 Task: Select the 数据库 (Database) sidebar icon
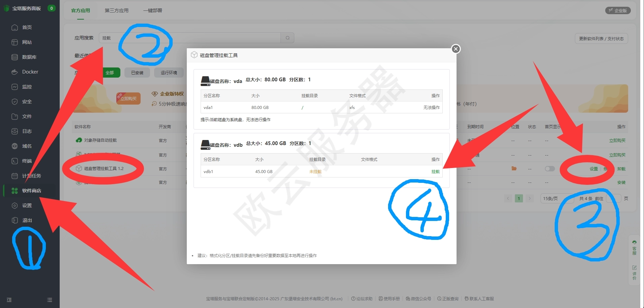tap(30, 57)
